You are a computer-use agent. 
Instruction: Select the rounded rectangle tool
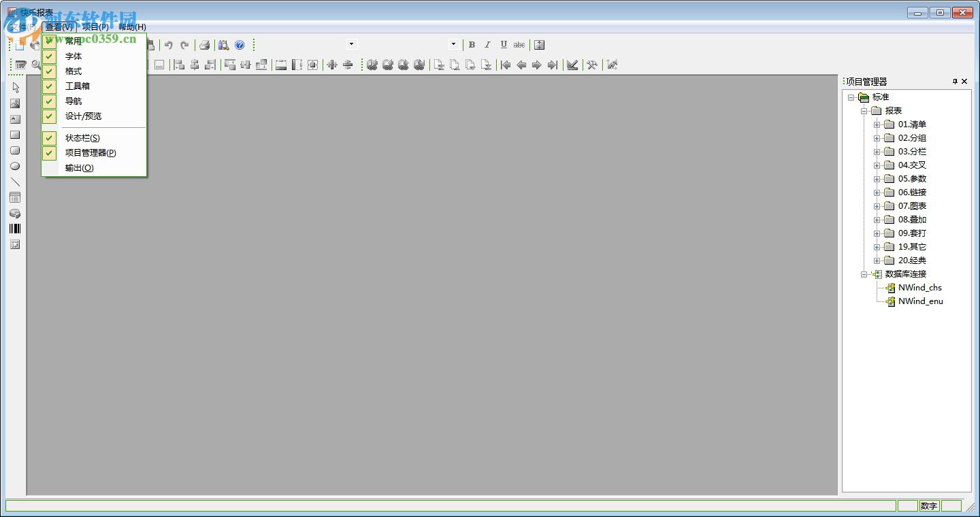click(x=15, y=150)
